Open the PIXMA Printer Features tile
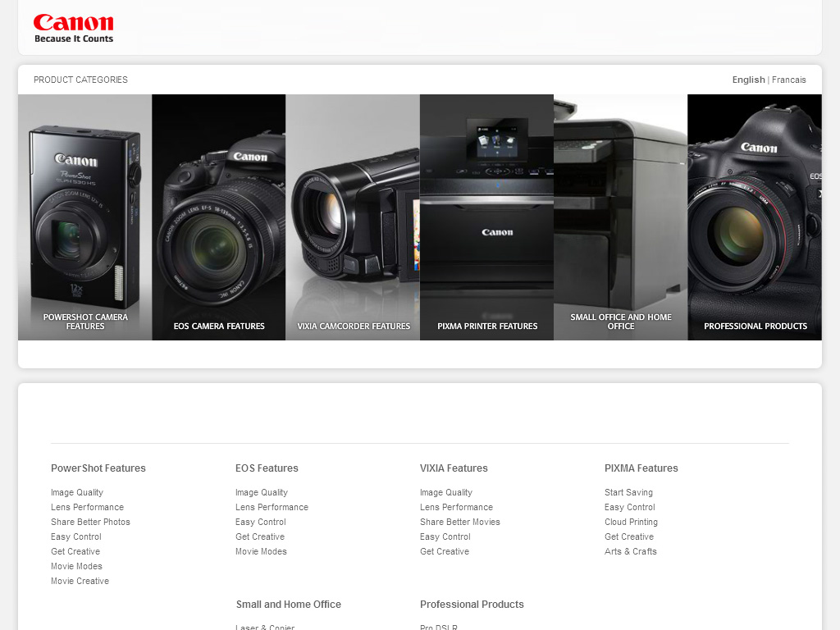This screenshot has width=840, height=630. pyautogui.click(x=487, y=217)
